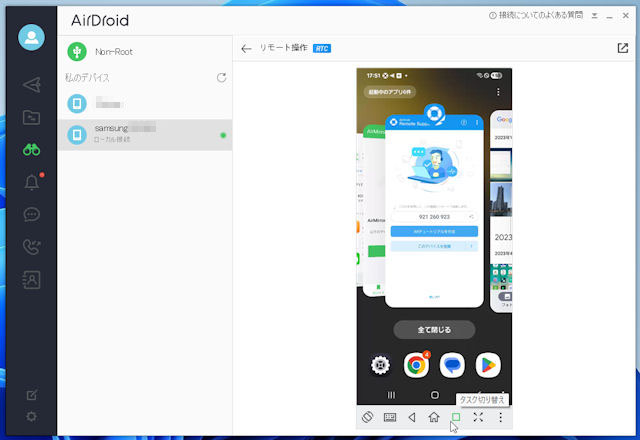Tap the Remote Support app icon above the card
This screenshot has width=640, height=440.
435,114
